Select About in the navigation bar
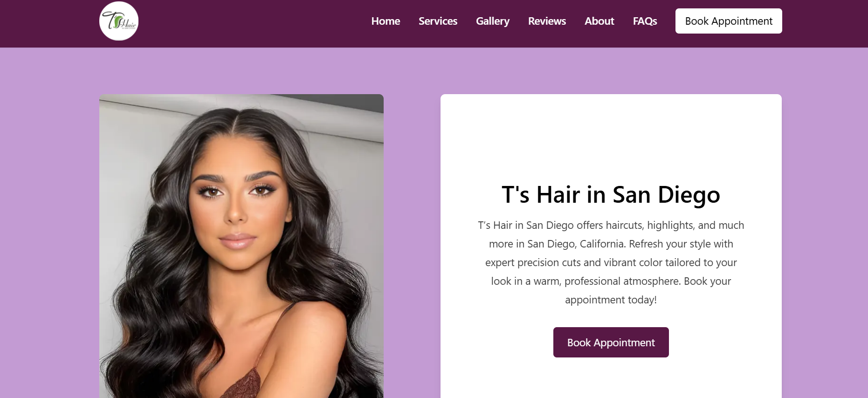Screen dimensions: 868x398 599,21
